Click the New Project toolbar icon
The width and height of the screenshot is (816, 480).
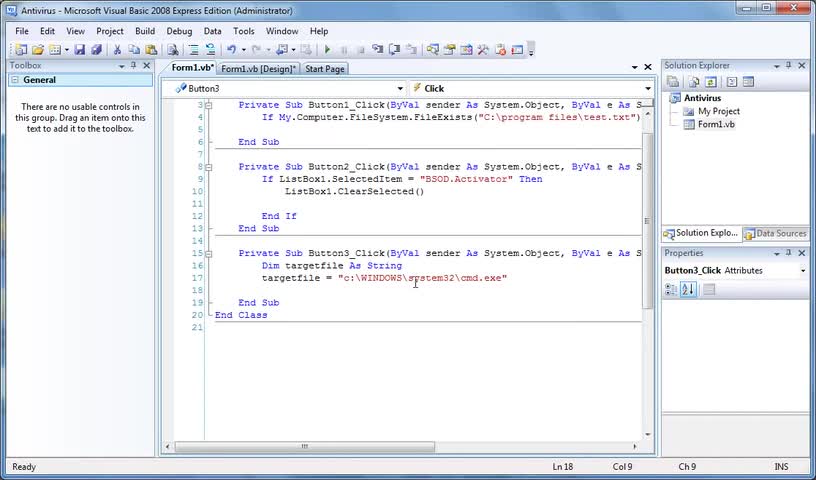coord(21,49)
